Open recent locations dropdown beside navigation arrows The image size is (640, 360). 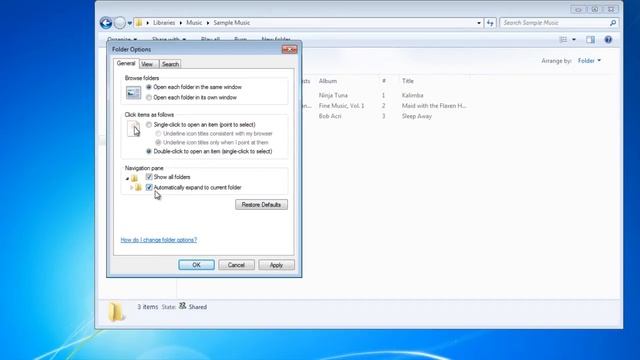point(130,23)
